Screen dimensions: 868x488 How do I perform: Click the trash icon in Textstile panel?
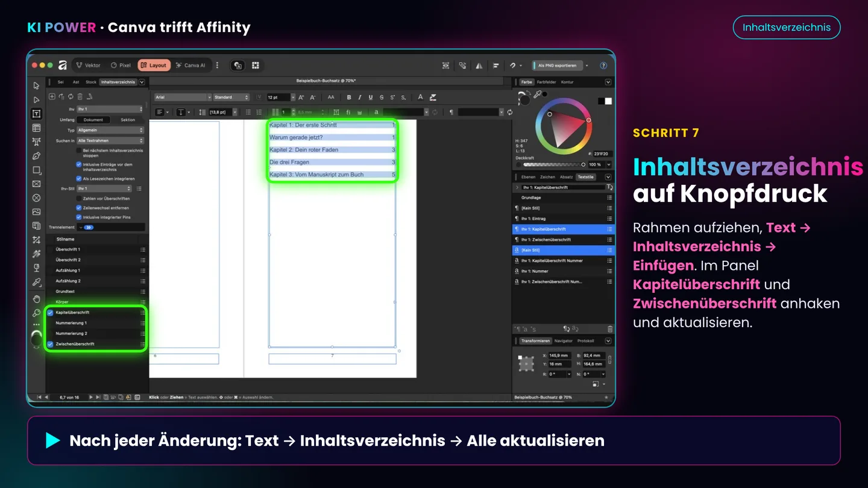coord(609,329)
